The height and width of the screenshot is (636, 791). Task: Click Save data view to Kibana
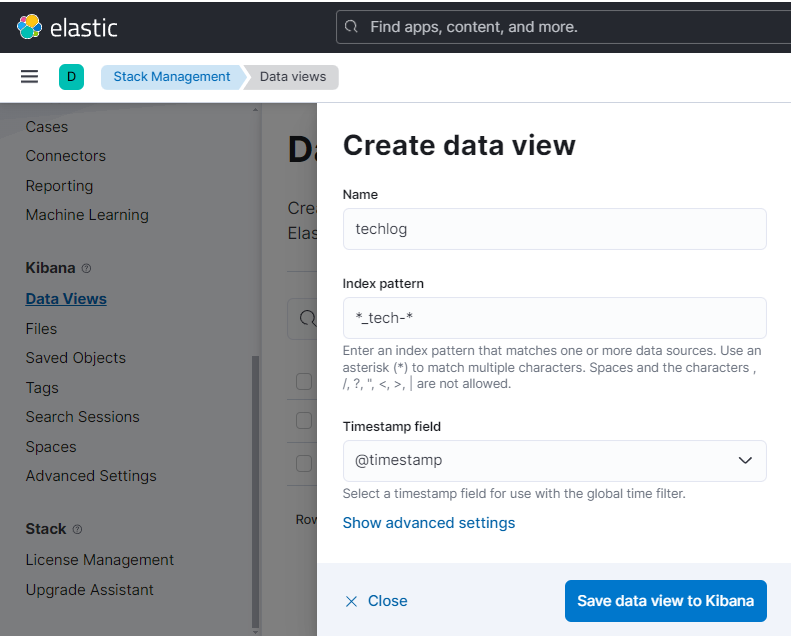click(666, 601)
